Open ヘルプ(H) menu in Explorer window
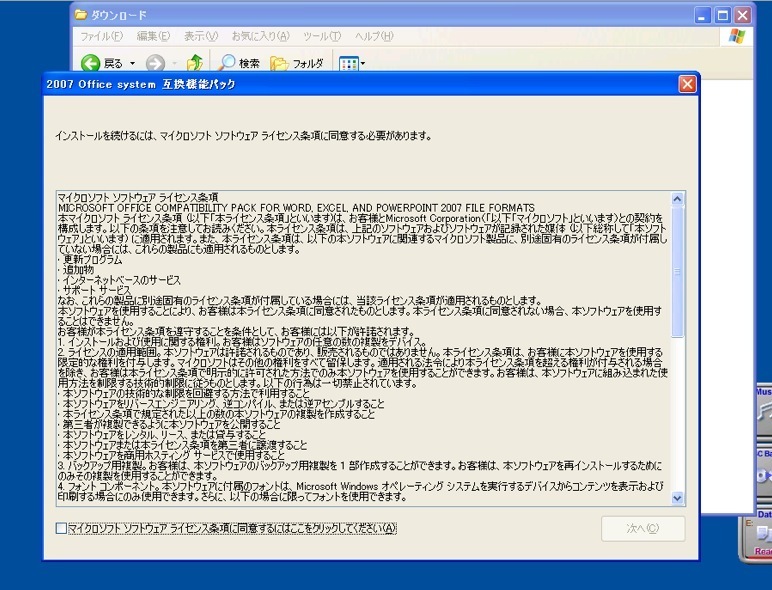 click(x=374, y=36)
